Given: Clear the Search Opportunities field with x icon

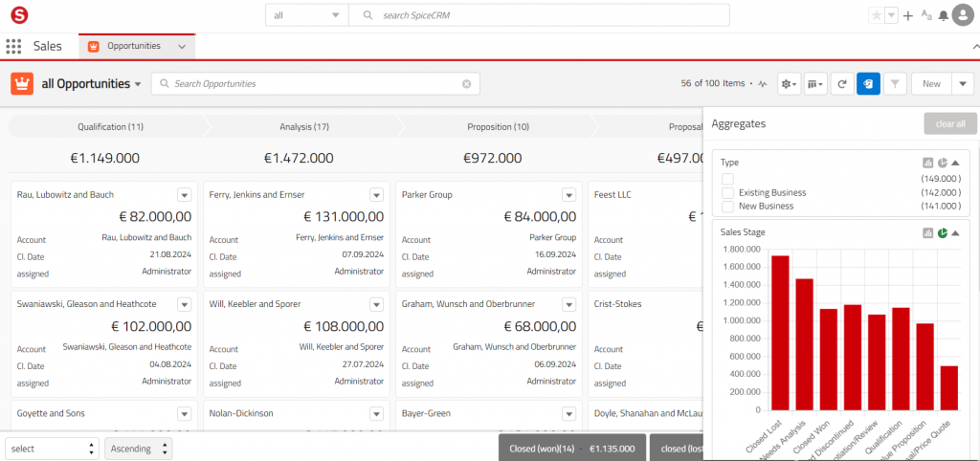Looking at the screenshot, I should click(x=466, y=84).
